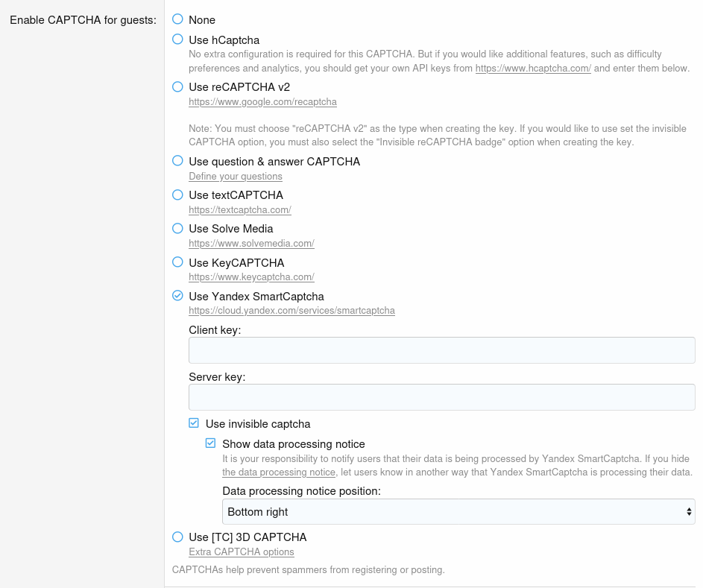Uncheck Use invisible captcha checkbox
This screenshot has width=703, height=588.
pos(194,423)
